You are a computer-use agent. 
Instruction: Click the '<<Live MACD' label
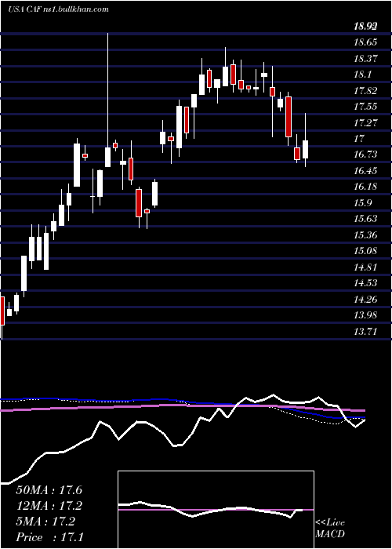[x=330, y=528]
